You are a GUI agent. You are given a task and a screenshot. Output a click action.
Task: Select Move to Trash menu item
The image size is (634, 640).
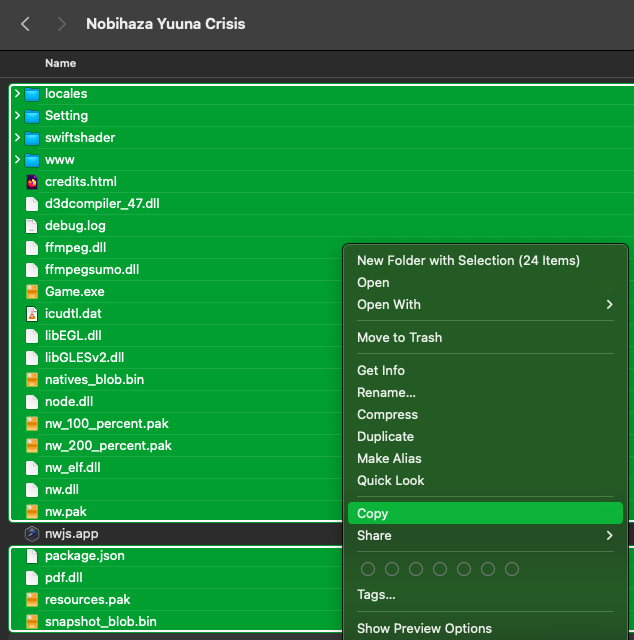[x=399, y=338]
